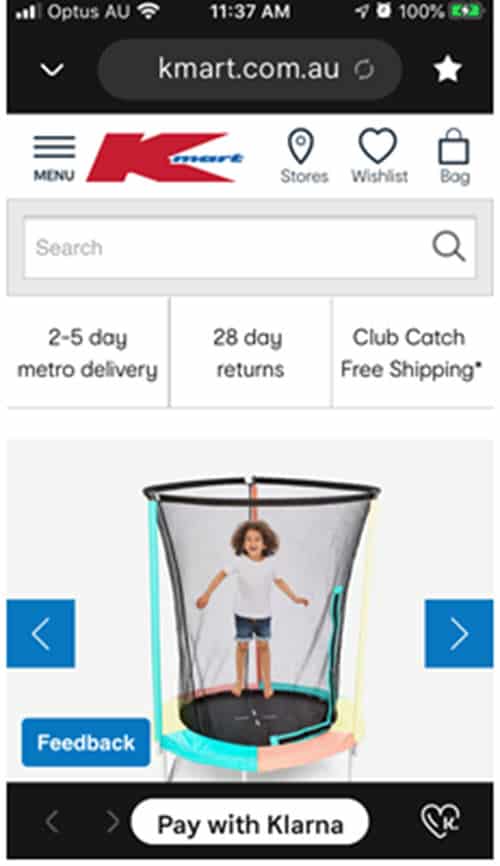Tap the Pay with Klarna button
500x866 pixels.
click(250, 822)
